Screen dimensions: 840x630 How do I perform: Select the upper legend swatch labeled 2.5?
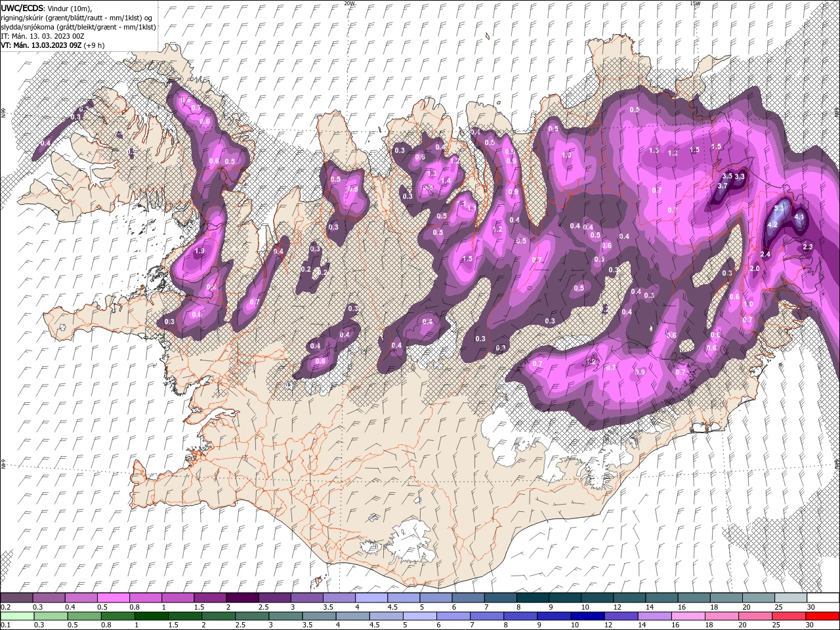pyautogui.click(x=274, y=598)
